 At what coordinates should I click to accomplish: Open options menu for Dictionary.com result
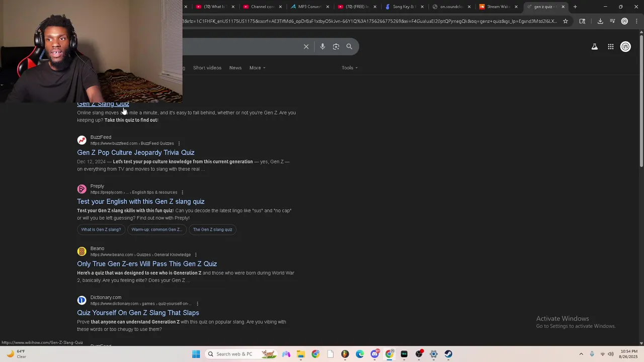pyautogui.click(x=197, y=304)
